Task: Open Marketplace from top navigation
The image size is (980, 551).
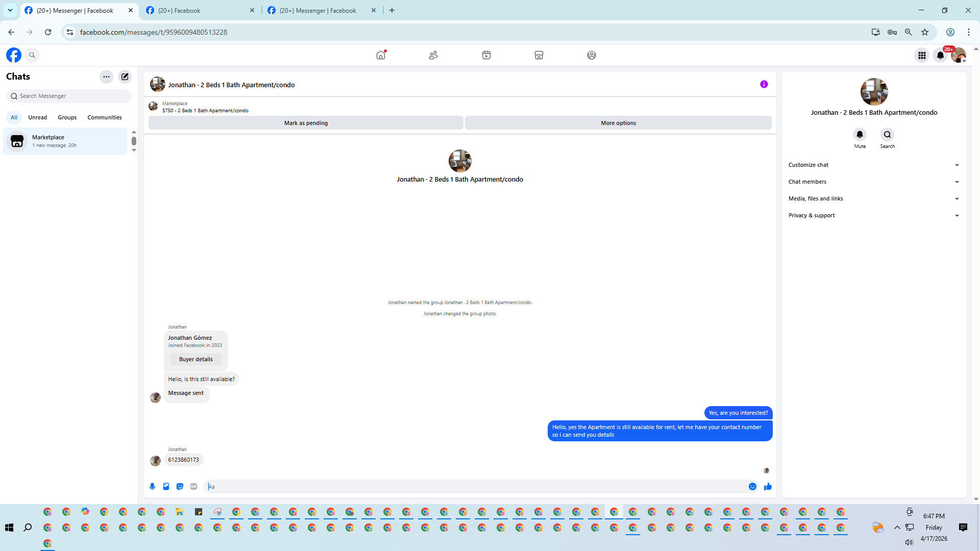Action: (x=538, y=55)
